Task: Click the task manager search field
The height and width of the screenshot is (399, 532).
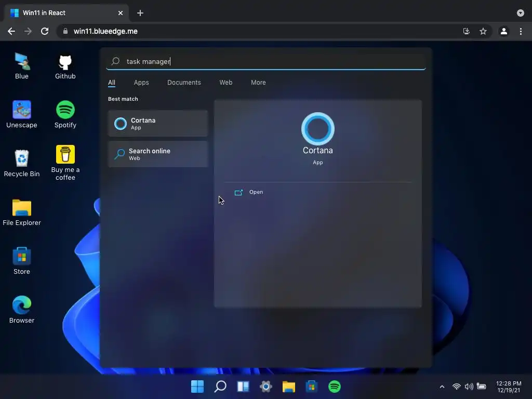Action: (266, 61)
